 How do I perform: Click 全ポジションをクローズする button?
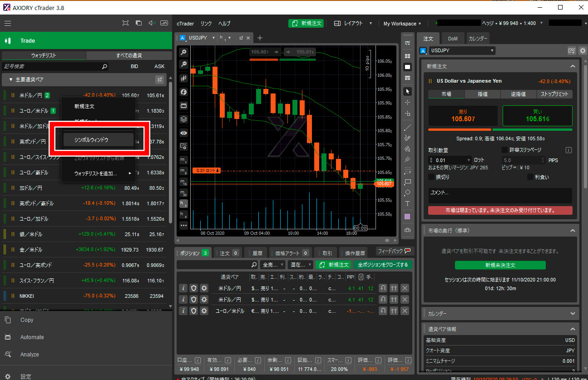point(382,265)
